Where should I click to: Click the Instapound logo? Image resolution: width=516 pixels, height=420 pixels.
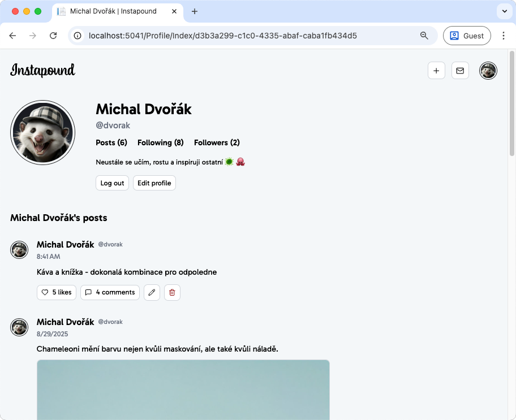click(x=42, y=71)
